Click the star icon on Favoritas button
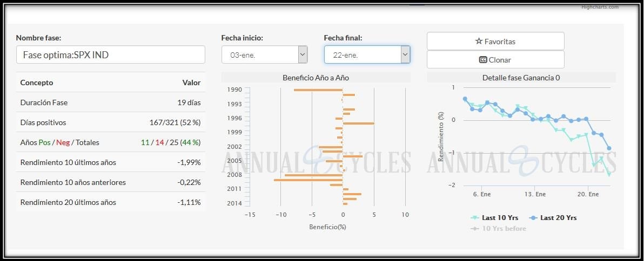This screenshot has height=261, width=644. pyautogui.click(x=478, y=42)
